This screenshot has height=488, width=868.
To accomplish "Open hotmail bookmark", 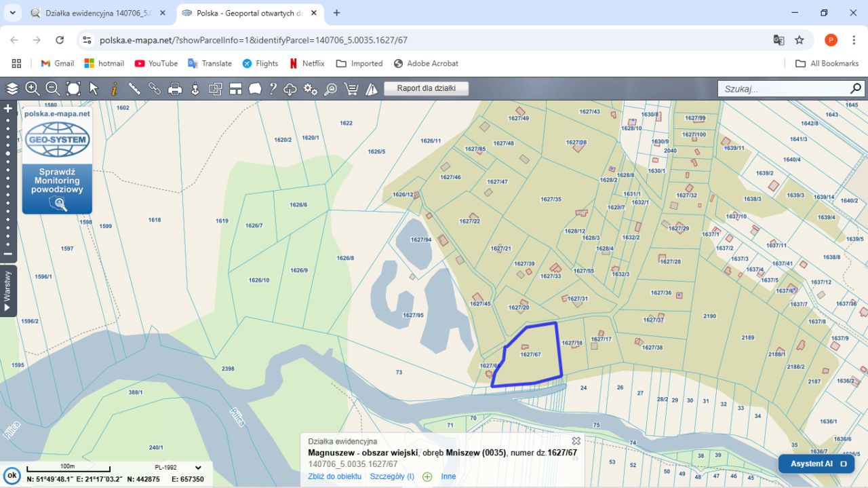I will coord(104,63).
